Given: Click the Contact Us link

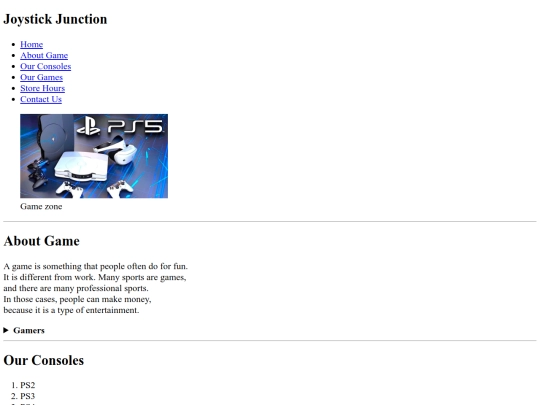Looking at the screenshot, I should click(41, 100).
